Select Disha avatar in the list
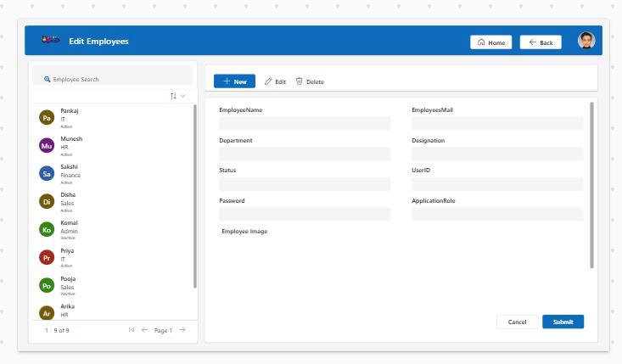The image size is (622, 364). (x=47, y=201)
